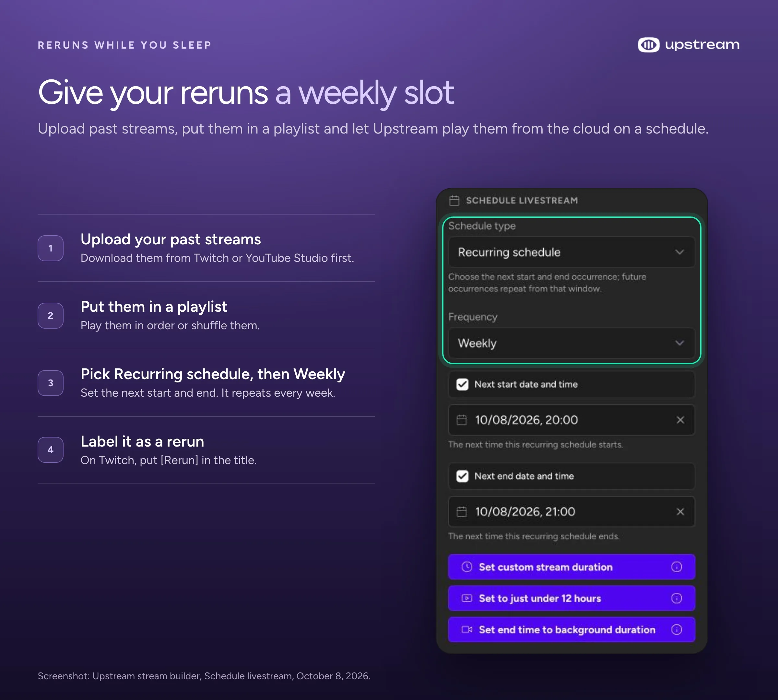Click 'Choose the next start and end occurrence' help text
Image resolution: width=778 pixels, height=700 pixels.
point(547,283)
